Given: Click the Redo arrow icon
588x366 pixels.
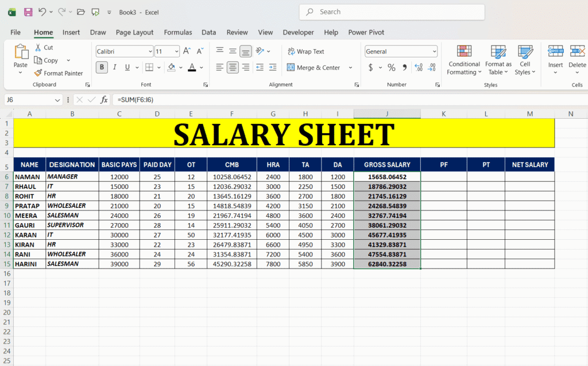Looking at the screenshot, I should [61, 12].
